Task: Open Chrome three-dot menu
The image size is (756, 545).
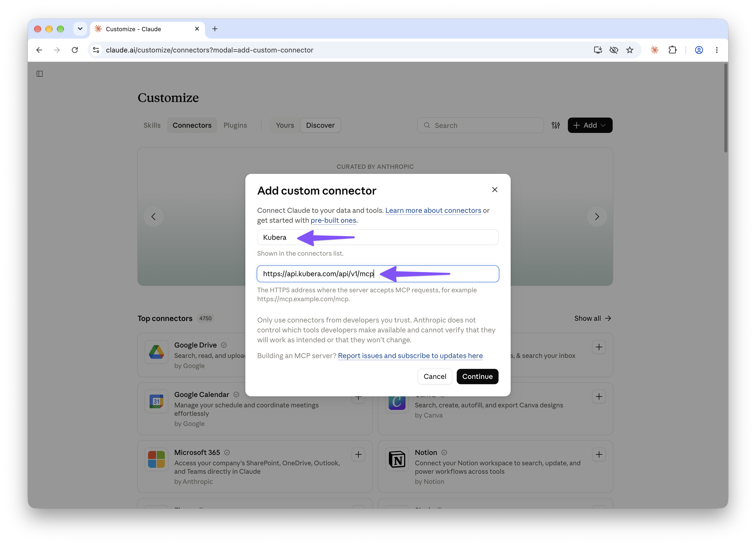Action: pyautogui.click(x=717, y=50)
